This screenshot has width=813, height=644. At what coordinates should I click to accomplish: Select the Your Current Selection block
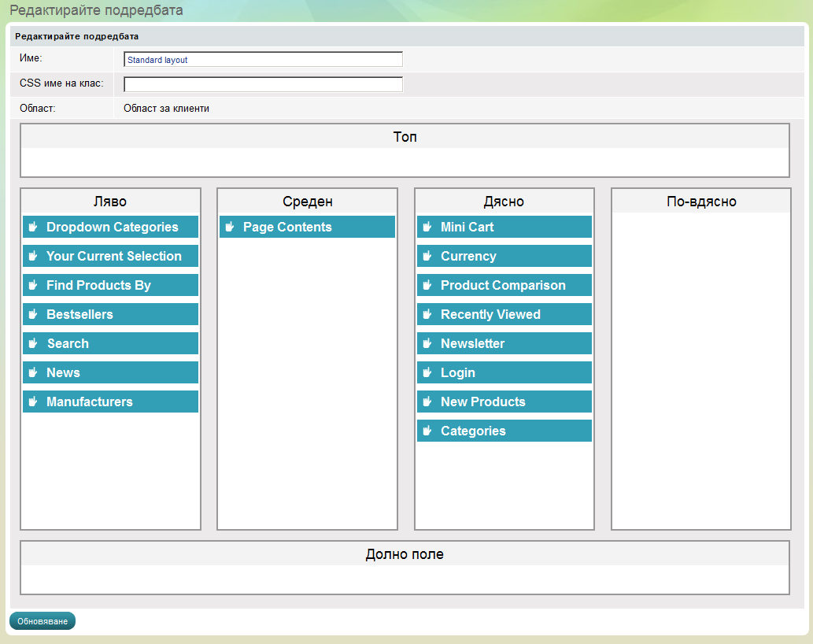[x=113, y=256]
